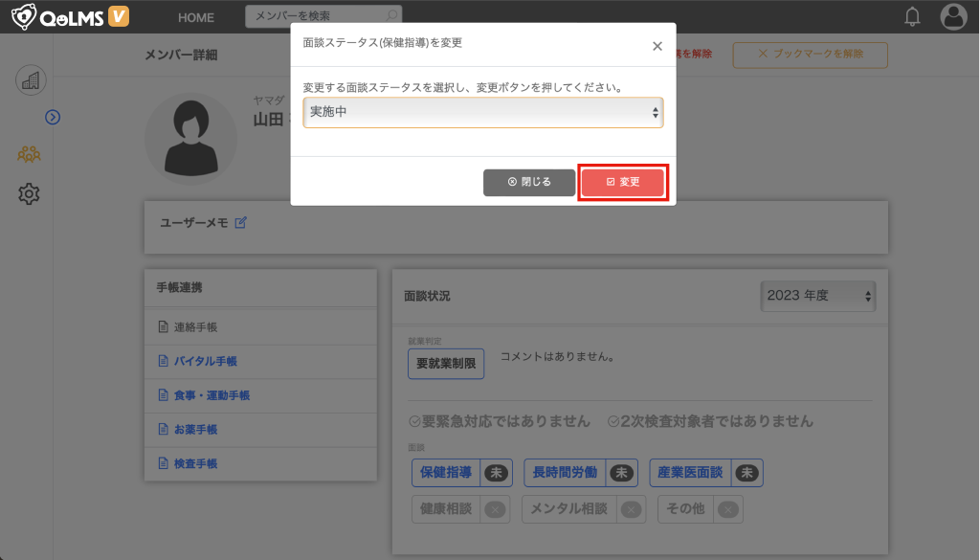980x560 pixels.
Task: Click the 要就業制限 work judgment badge
Action: (x=446, y=364)
